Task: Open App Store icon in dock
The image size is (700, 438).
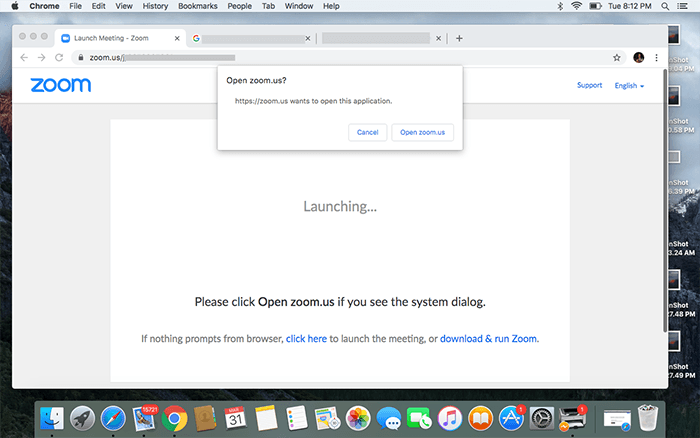Action: point(511,419)
